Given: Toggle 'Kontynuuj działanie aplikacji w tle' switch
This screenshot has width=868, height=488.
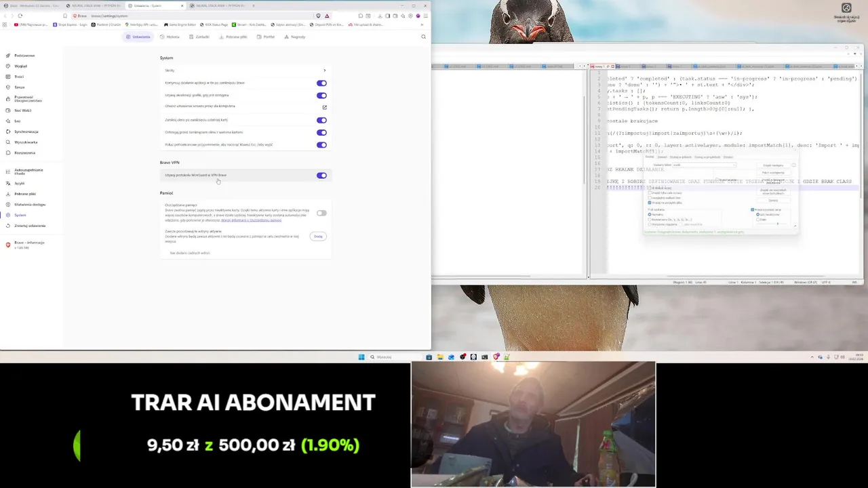Looking at the screenshot, I should click(321, 83).
